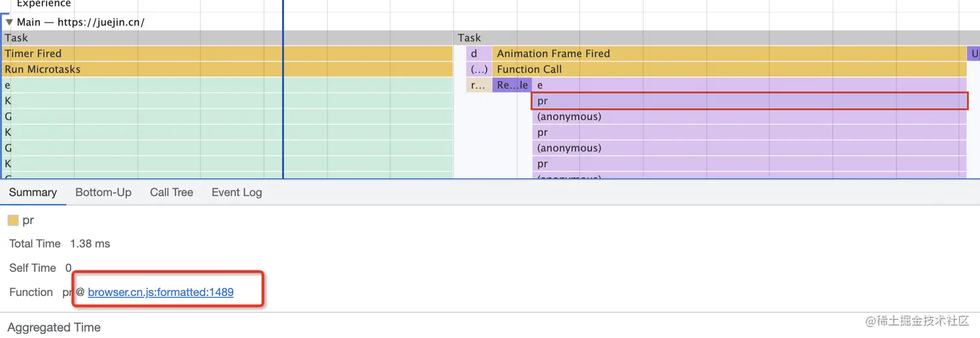Click the yellow swatch beside pr in Summary

coord(13,221)
